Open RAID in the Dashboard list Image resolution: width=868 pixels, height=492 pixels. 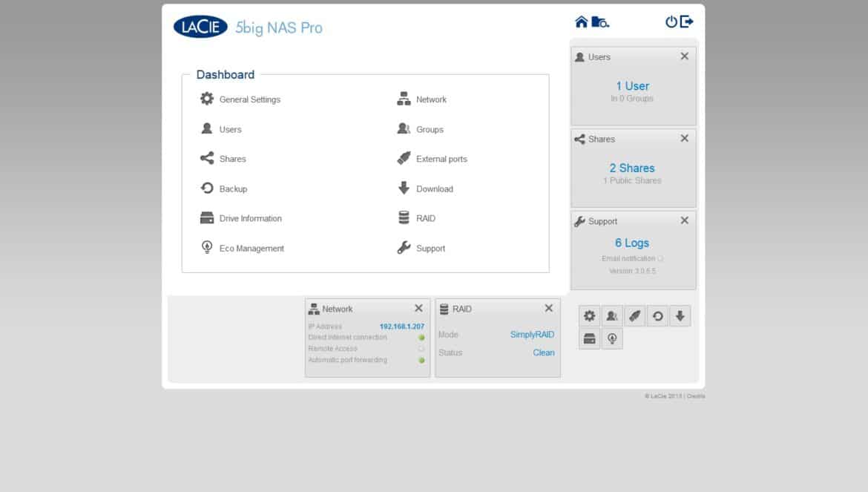pyautogui.click(x=416, y=218)
